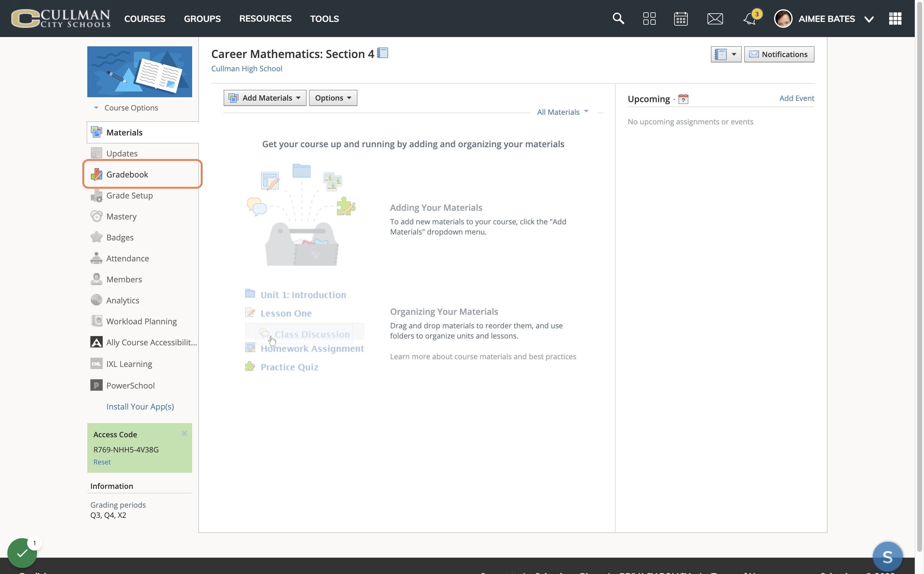Viewport: 924px width, 574px height.
Task: Open Grade Setup in sidebar
Action: pyautogui.click(x=129, y=196)
